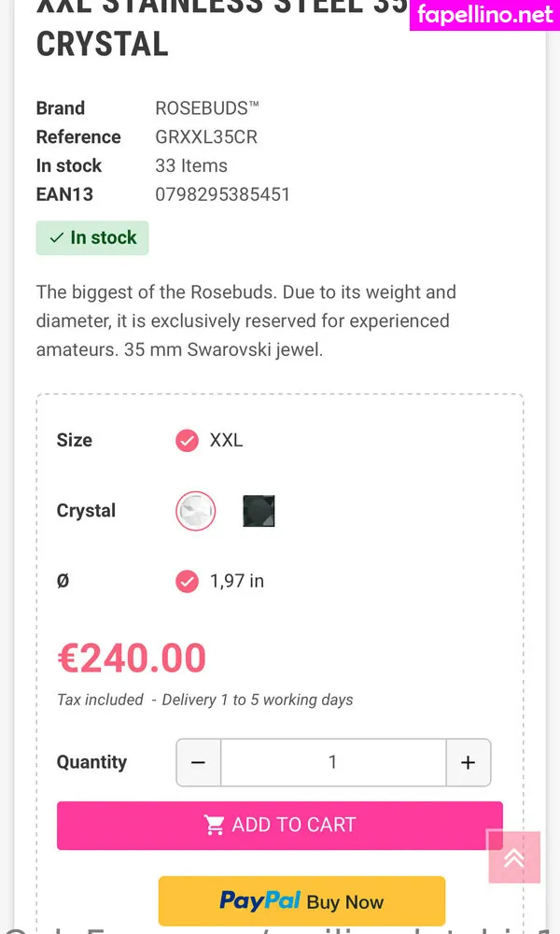Select the XXL size radio option

188,440
